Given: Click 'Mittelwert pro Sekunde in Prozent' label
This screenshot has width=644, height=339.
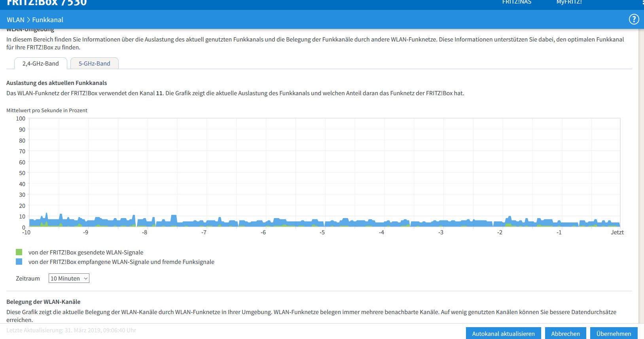Looking at the screenshot, I should [47, 111].
